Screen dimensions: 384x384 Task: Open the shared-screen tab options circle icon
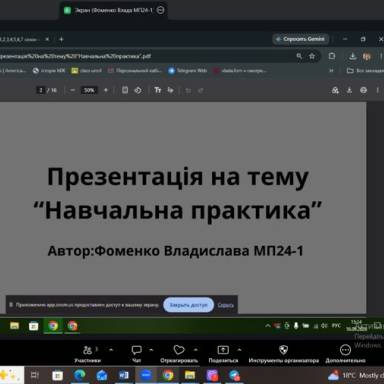tap(161, 10)
